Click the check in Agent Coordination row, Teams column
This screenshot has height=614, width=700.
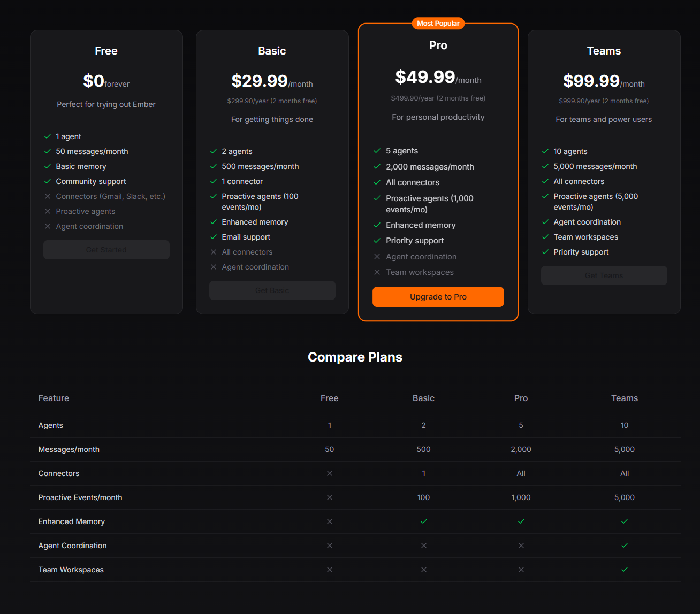click(625, 546)
